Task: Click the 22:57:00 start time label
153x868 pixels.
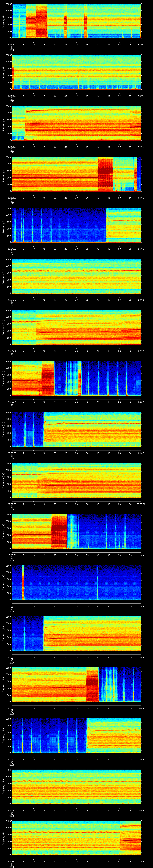Action: pyautogui.click(x=12, y=402)
